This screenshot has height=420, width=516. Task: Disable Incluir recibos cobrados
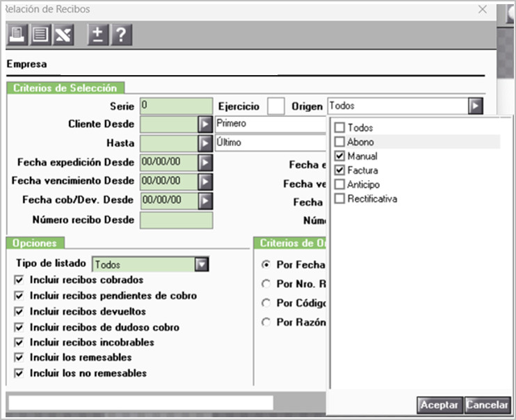pyautogui.click(x=19, y=280)
